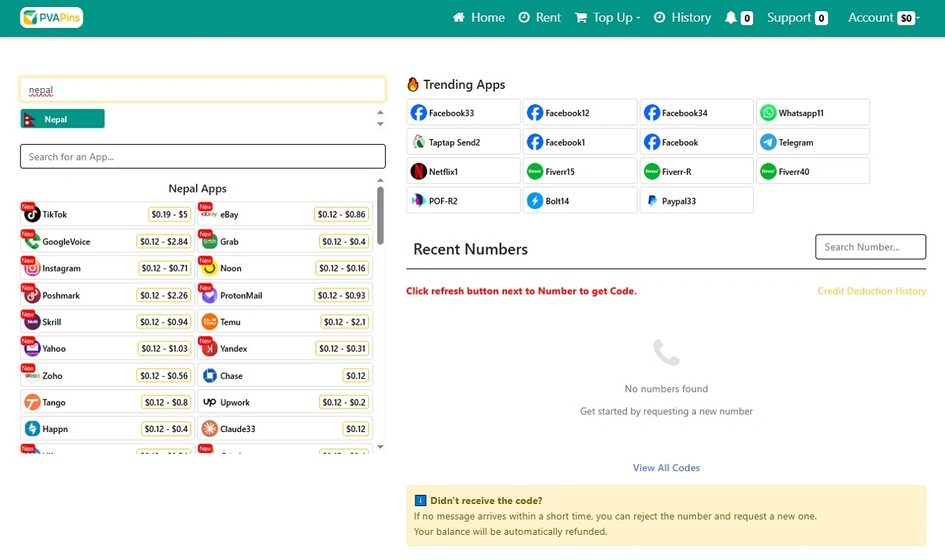Select Facebook34 trending app
Viewport: 945px width, 560px height.
696,113
